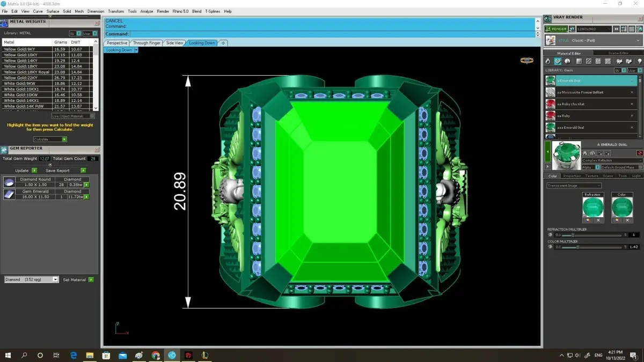Click the green arrow on Diamond Round row
This screenshot has height=362, width=644.
point(86,185)
